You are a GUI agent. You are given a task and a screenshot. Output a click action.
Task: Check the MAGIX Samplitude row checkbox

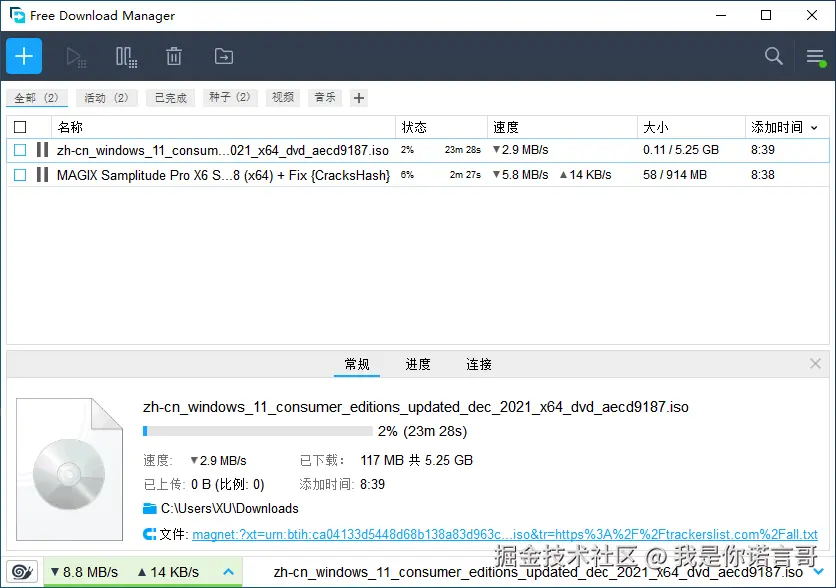pyautogui.click(x=20, y=174)
